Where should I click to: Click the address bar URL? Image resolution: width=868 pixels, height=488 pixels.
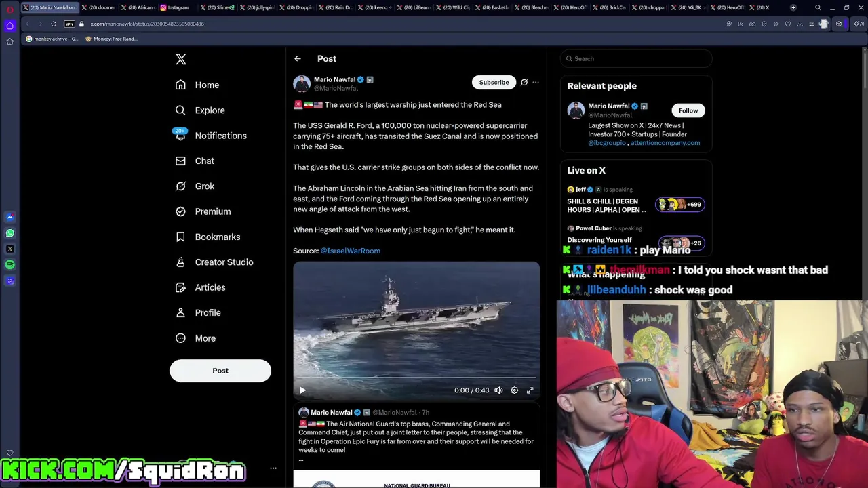(x=147, y=24)
